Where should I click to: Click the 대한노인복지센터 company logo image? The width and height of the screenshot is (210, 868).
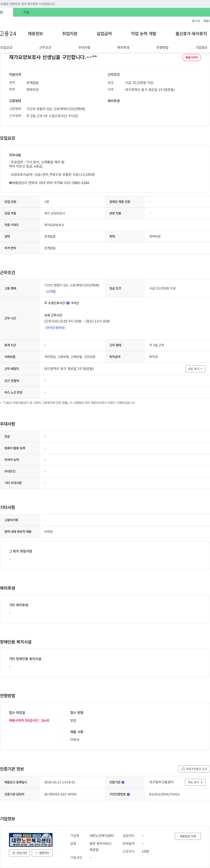coord(31,840)
